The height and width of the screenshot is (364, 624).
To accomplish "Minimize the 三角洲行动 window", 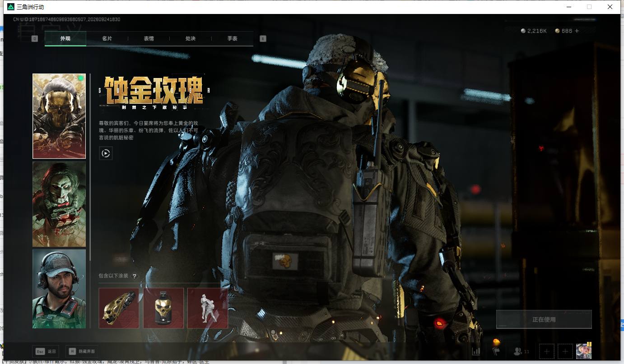I will click(x=569, y=7).
